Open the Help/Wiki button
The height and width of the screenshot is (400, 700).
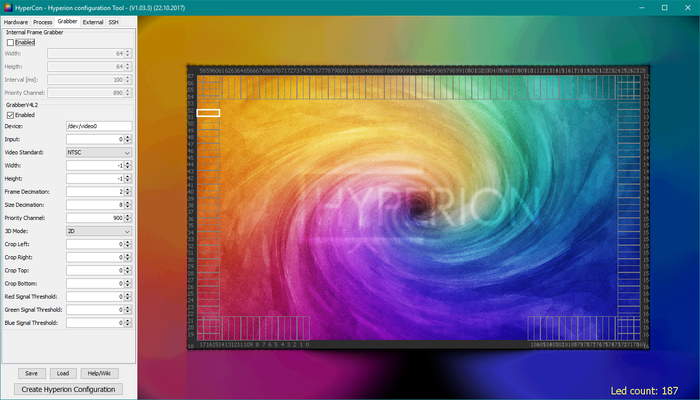(x=97, y=373)
